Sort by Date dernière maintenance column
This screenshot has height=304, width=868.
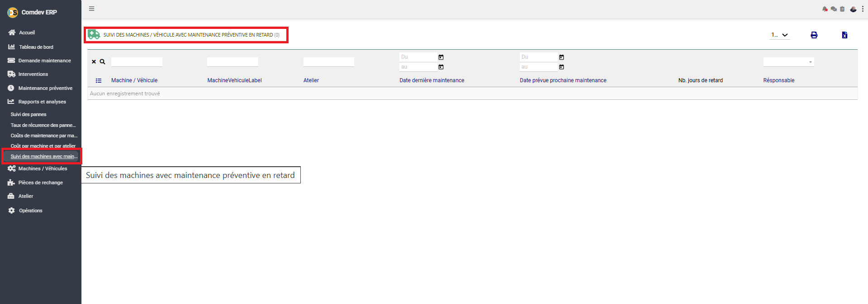pos(432,80)
